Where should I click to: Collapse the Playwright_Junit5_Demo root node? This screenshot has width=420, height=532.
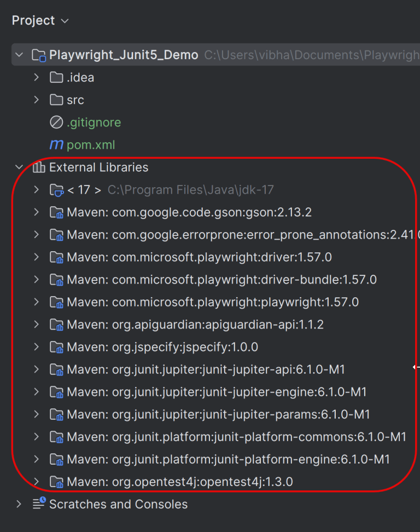tap(19, 55)
